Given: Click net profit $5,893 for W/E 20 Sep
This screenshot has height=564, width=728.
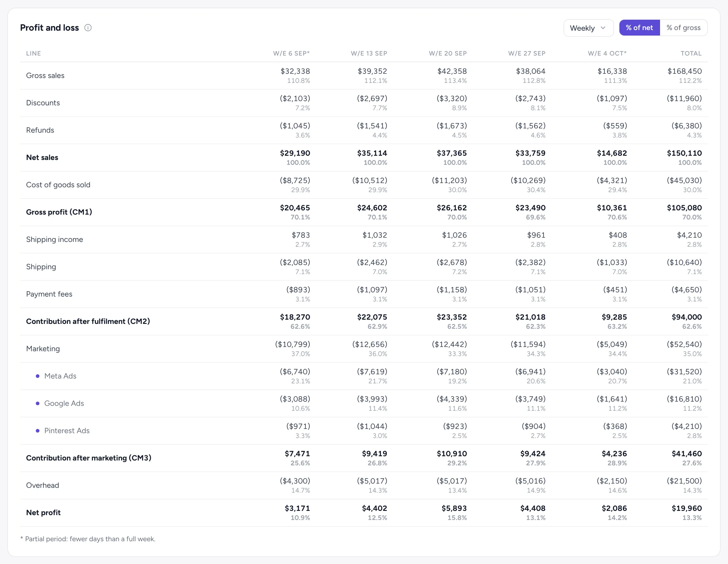Looking at the screenshot, I should tap(454, 509).
